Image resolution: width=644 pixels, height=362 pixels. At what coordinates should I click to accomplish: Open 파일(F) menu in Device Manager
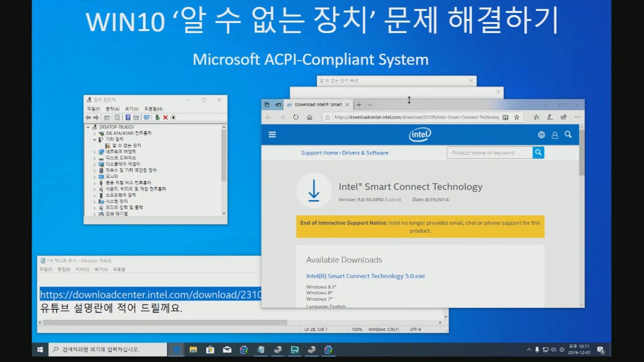point(94,109)
